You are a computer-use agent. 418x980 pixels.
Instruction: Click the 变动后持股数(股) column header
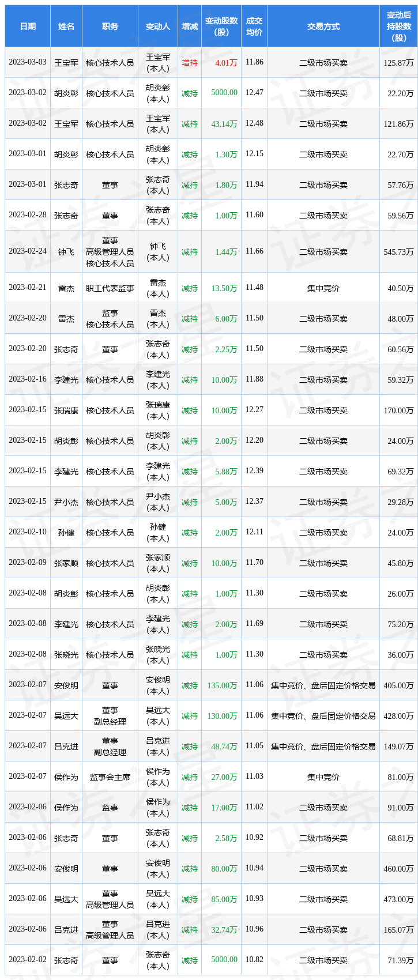399,27
